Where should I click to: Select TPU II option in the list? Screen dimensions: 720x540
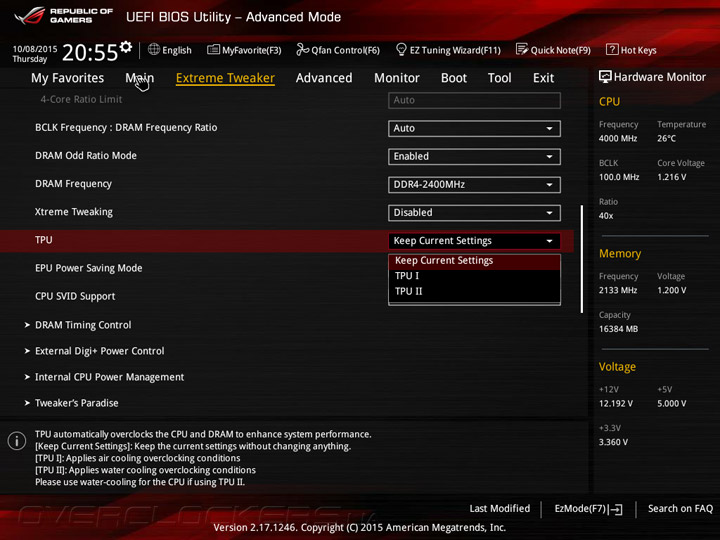coord(474,292)
